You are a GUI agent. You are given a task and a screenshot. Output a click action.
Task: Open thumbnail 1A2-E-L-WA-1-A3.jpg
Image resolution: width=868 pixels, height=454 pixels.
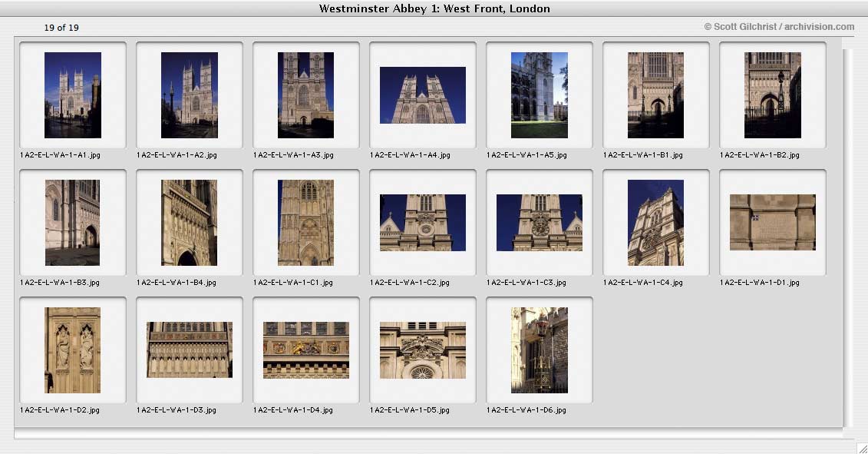pos(305,94)
